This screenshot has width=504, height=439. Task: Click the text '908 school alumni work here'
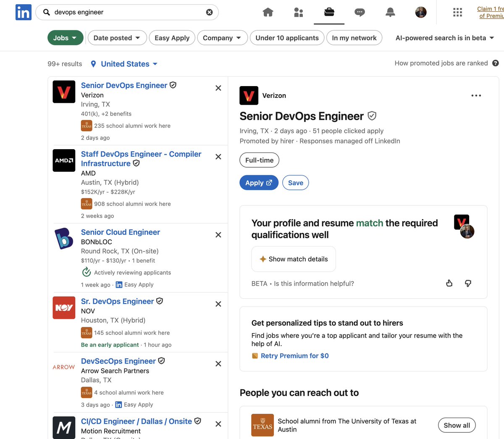tap(132, 204)
